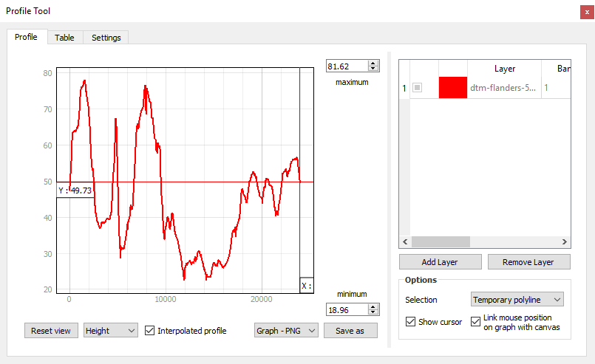Click the Reset view button
595x364 pixels.
51,331
